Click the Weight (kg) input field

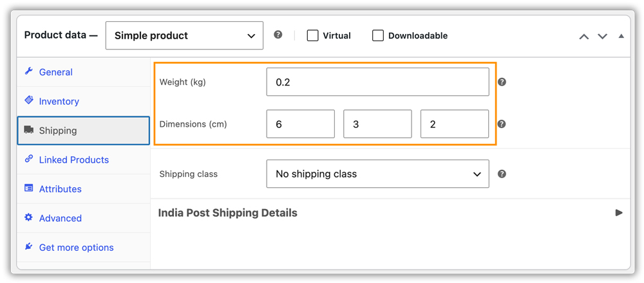point(378,82)
